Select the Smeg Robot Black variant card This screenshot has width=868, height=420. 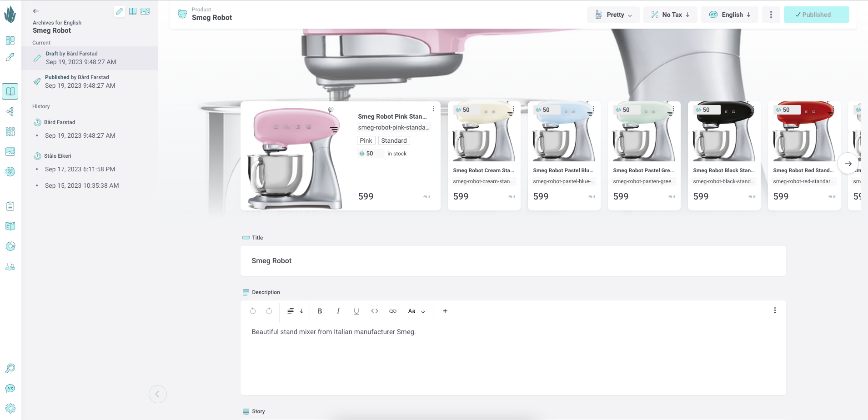724,156
